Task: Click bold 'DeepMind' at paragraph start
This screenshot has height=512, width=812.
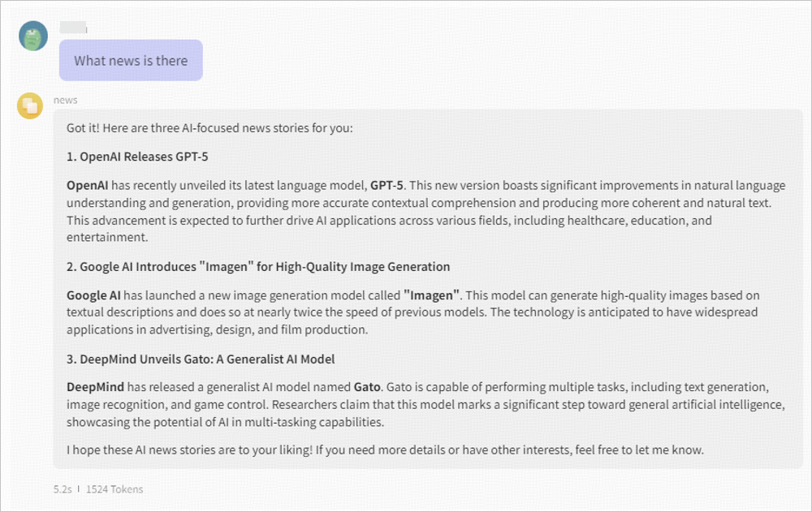Action: click(x=95, y=387)
